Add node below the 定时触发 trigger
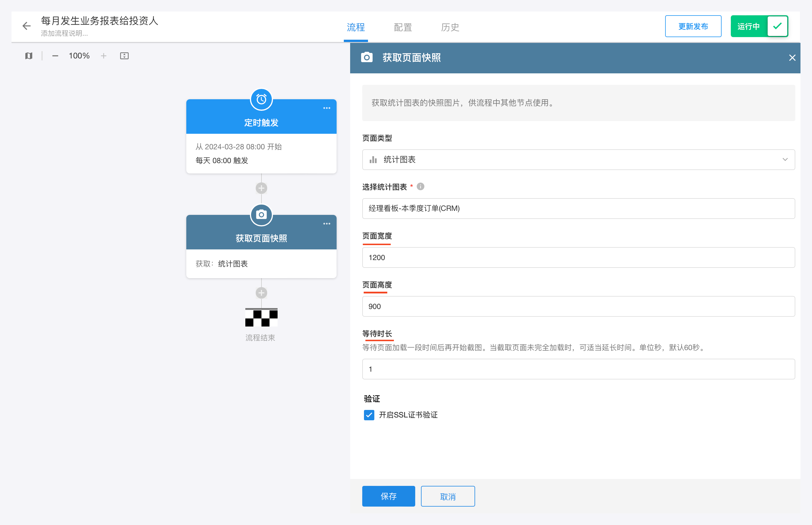Screen dimensions: 812x525 click(261, 188)
